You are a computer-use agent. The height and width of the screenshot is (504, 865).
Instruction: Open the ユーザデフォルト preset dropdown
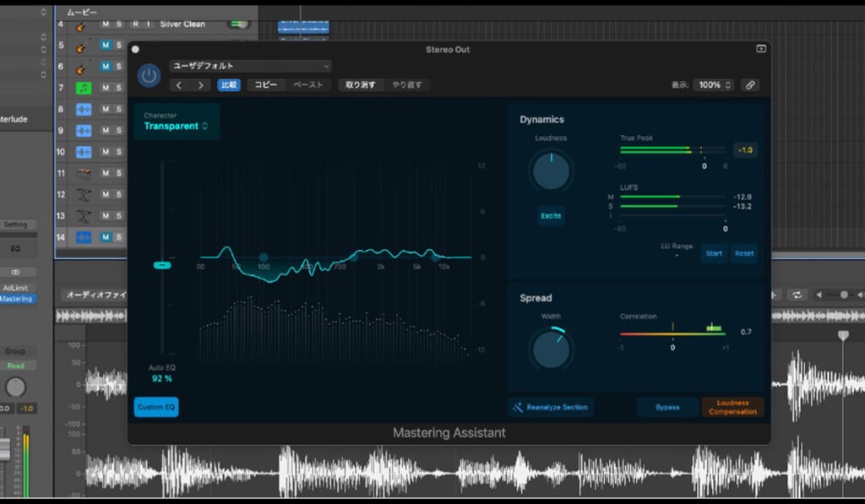point(250,66)
